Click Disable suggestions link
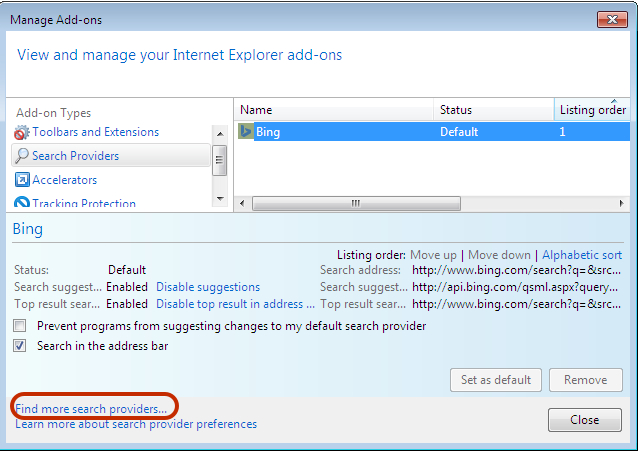The height and width of the screenshot is (451, 638). coord(208,287)
